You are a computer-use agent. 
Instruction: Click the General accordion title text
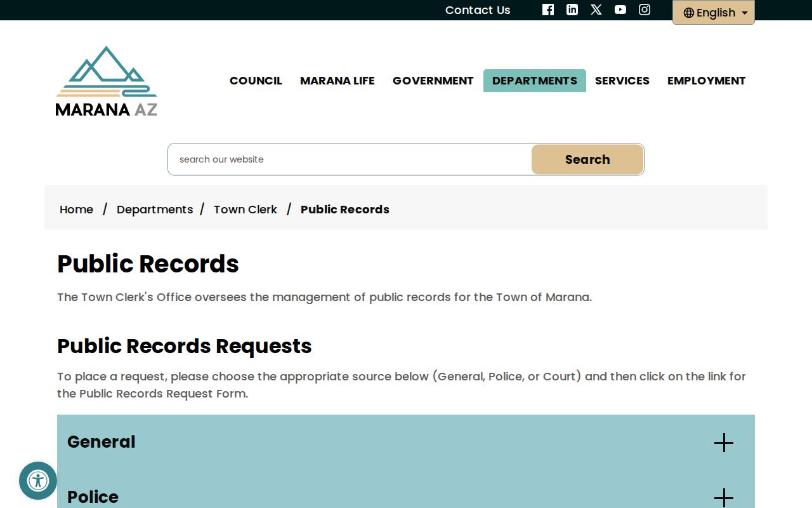point(101,442)
